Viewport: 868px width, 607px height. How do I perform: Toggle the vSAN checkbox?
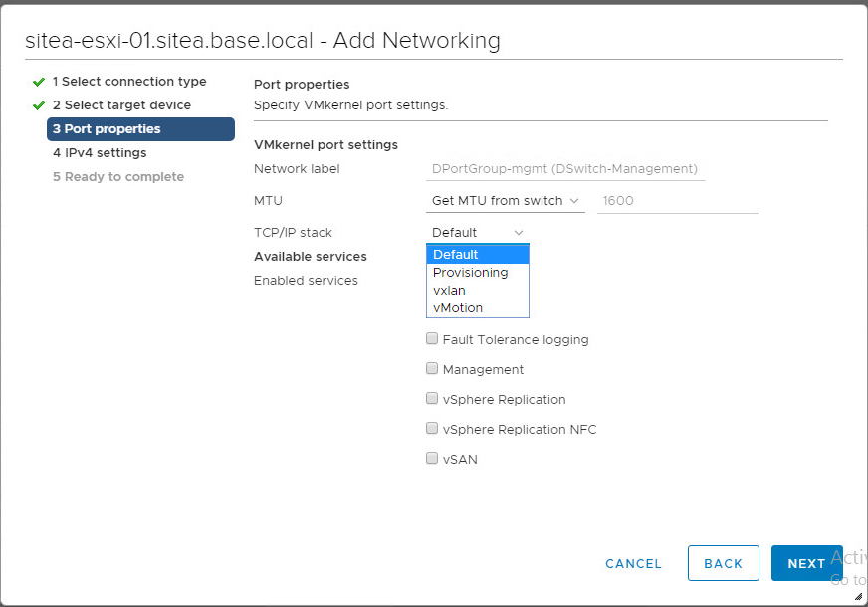pos(432,459)
